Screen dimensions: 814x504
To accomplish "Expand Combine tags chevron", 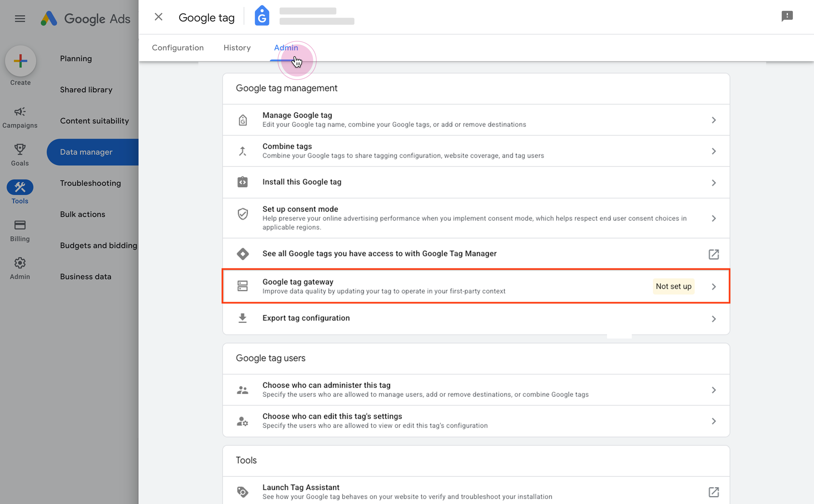I will point(714,151).
